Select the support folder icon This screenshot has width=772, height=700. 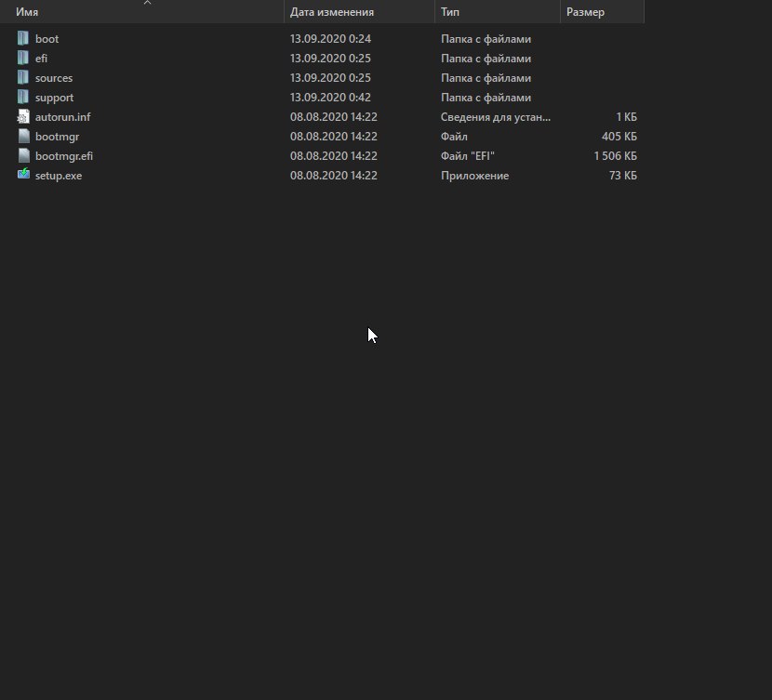pos(23,97)
